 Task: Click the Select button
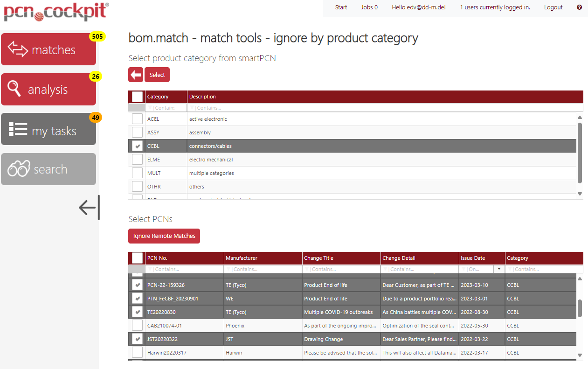coord(157,75)
